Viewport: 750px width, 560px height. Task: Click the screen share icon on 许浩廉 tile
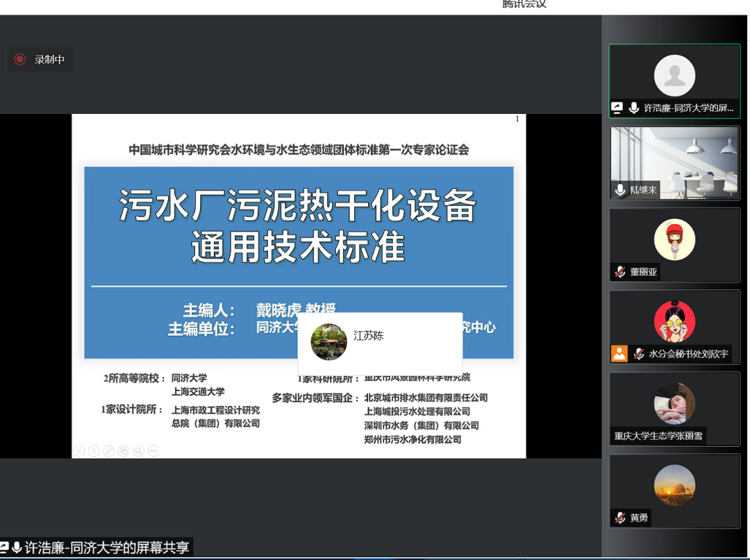click(x=617, y=108)
